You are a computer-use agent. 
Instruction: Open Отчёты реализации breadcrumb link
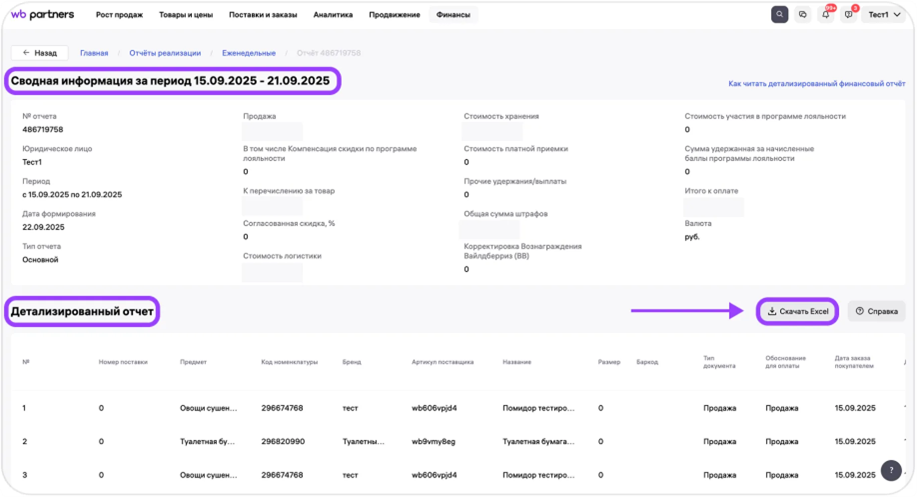pos(165,53)
